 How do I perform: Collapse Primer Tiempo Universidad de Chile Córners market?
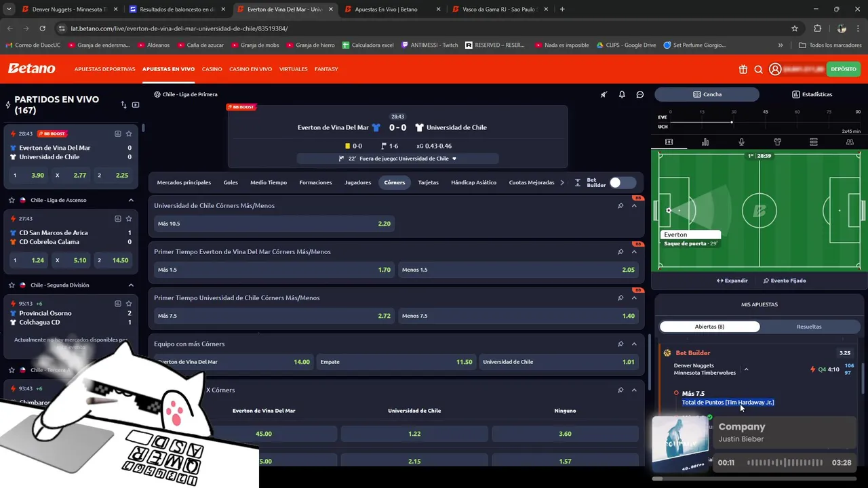click(x=634, y=298)
